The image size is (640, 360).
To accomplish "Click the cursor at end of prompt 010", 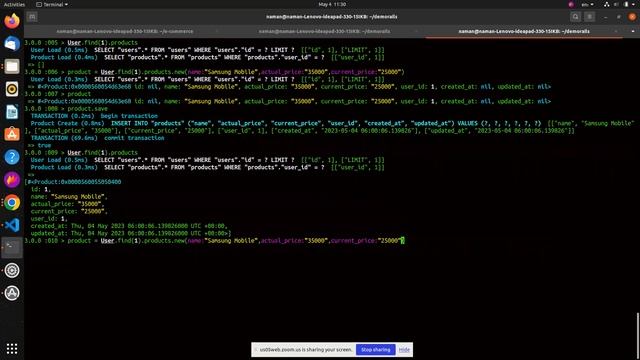I will click(402, 240).
